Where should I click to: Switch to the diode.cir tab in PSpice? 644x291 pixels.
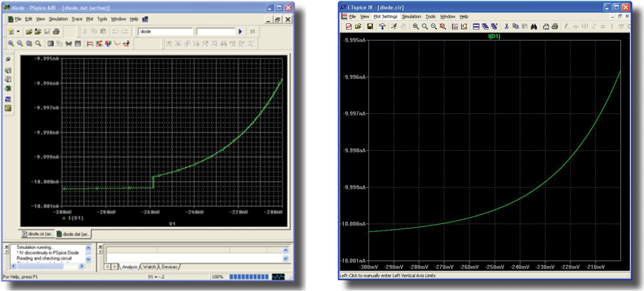point(38,234)
